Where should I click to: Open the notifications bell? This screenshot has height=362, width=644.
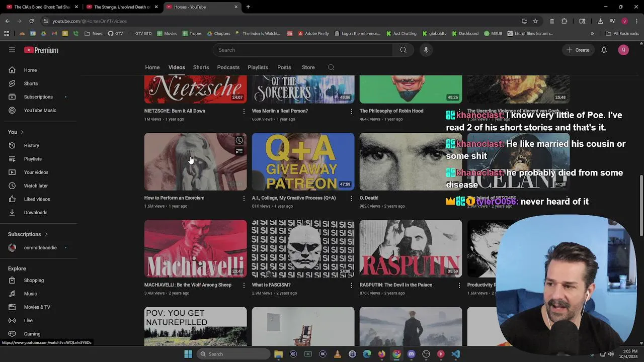click(x=604, y=50)
